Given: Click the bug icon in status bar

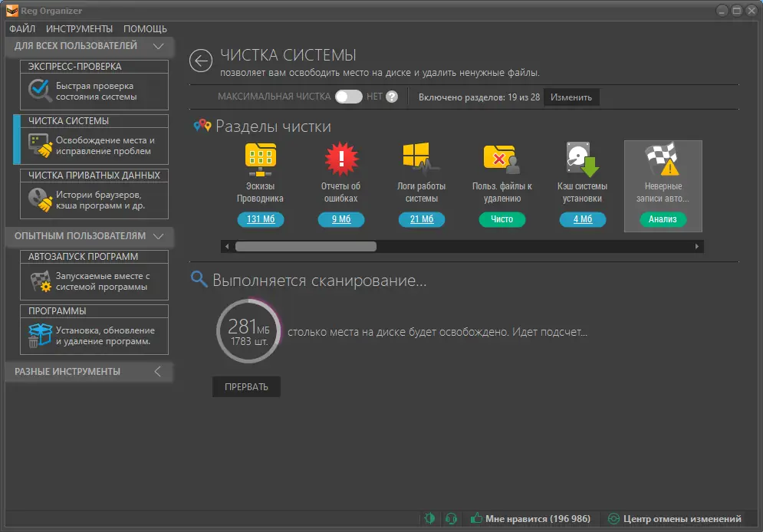Looking at the screenshot, I should 429,518.
